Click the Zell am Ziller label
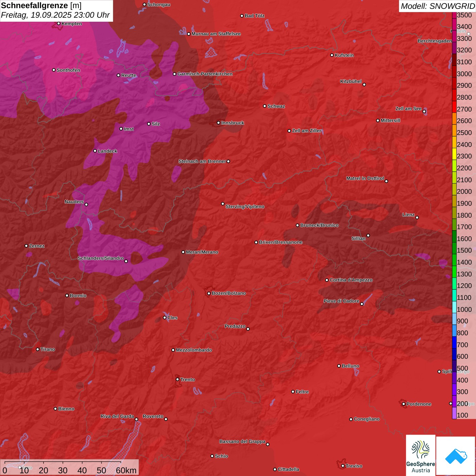Viewport: 476px width, 476px height. (x=307, y=131)
